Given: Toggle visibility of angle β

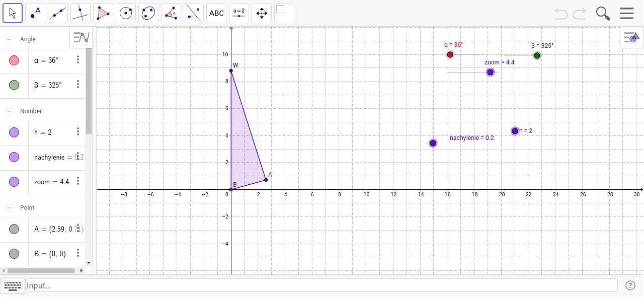Looking at the screenshot, I should click(x=14, y=85).
